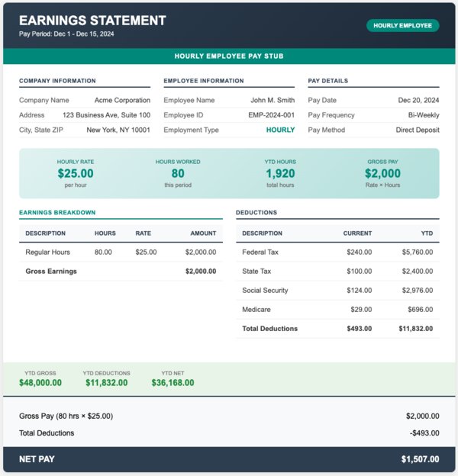Click the EMPLOYEE INFORMATION heading
Viewport: 458px width, 476px height.
click(x=204, y=81)
